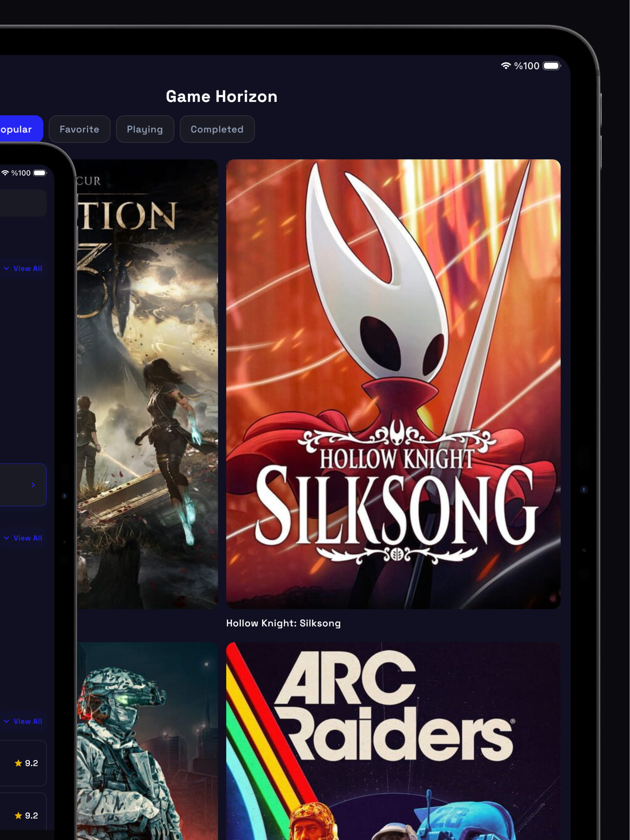Click the Hollow Knight: Silksong title text
This screenshot has height=840, width=630.
click(283, 623)
